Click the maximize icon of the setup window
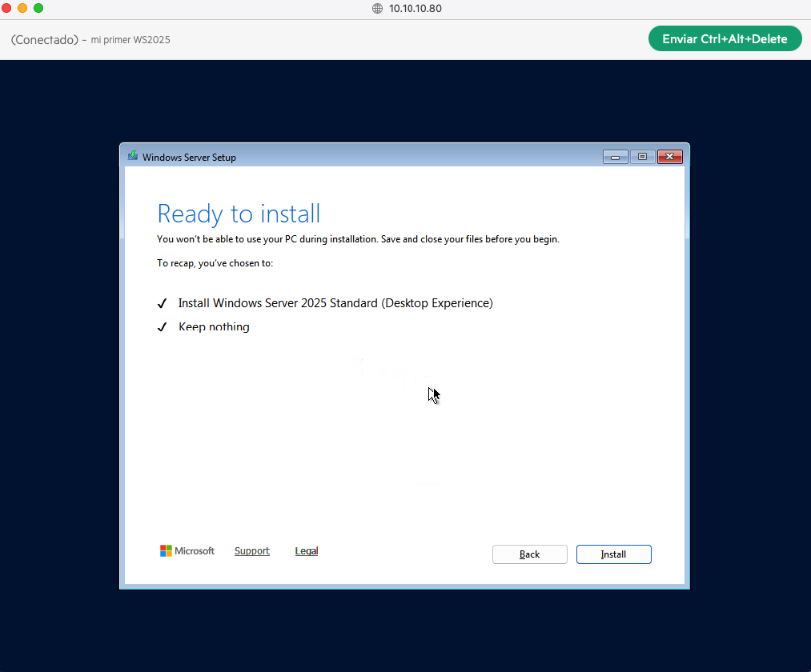The image size is (811, 672). coord(642,157)
